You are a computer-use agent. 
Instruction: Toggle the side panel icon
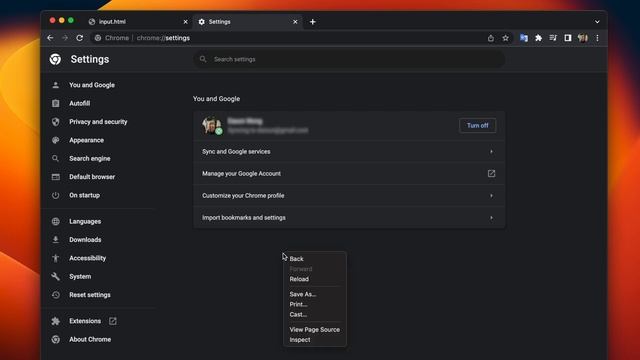coord(568,38)
